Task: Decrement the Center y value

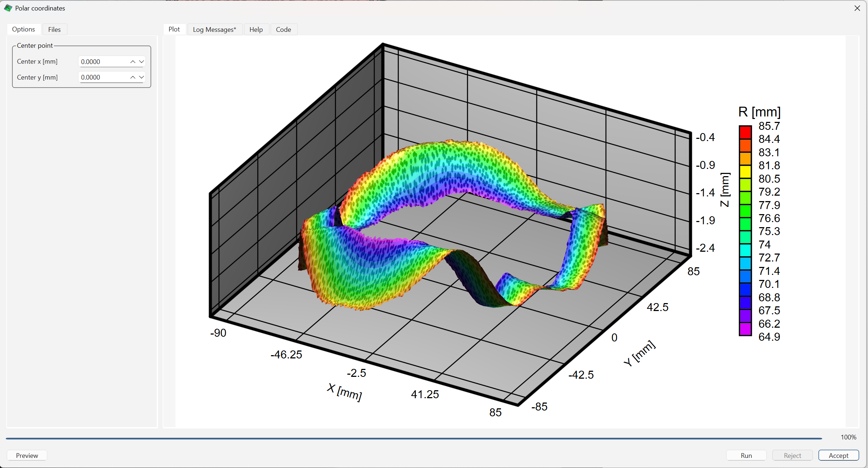Action: pos(142,77)
